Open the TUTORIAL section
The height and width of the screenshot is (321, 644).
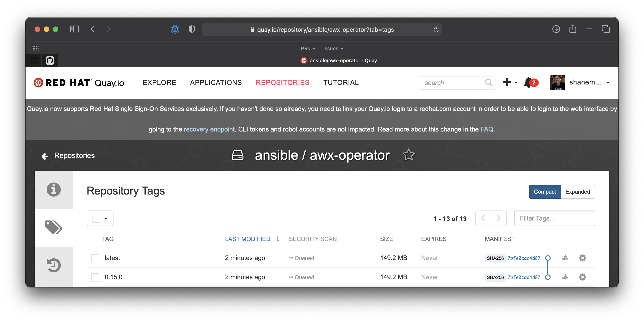341,82
